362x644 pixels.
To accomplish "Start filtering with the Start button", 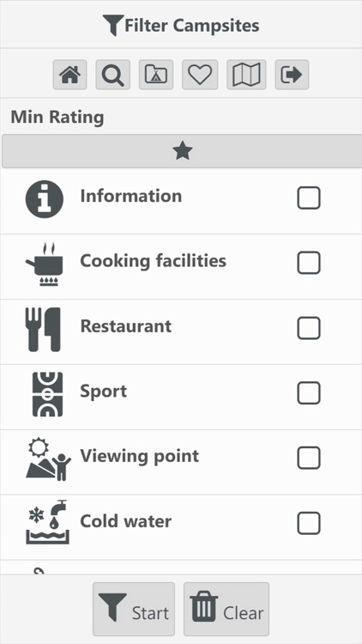I will (134, 609).
